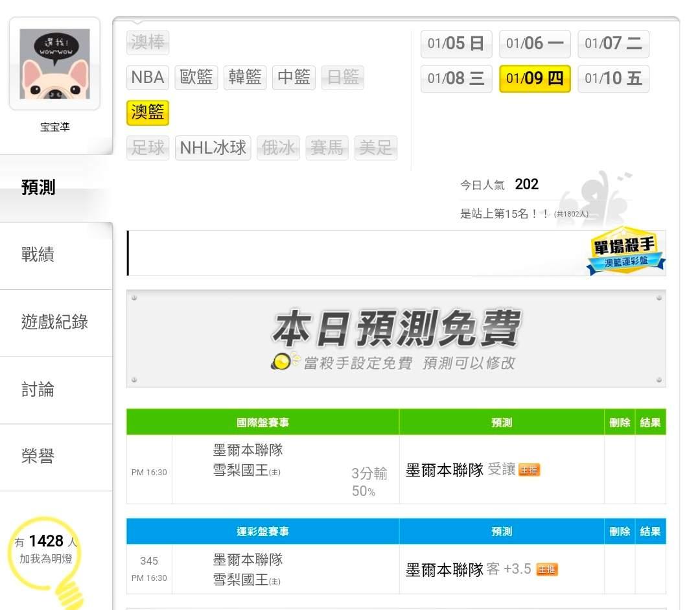Click the 墨爾本聯隊 受讓 prediction
Screen dimensions: 700x610
pos(460,470)
